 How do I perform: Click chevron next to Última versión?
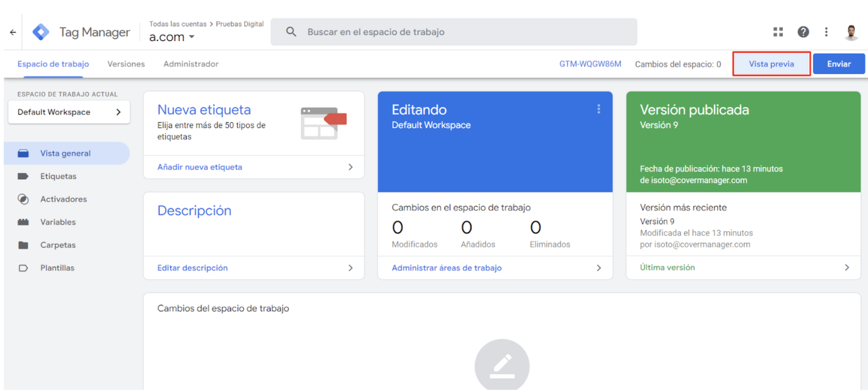coord(847,267)
